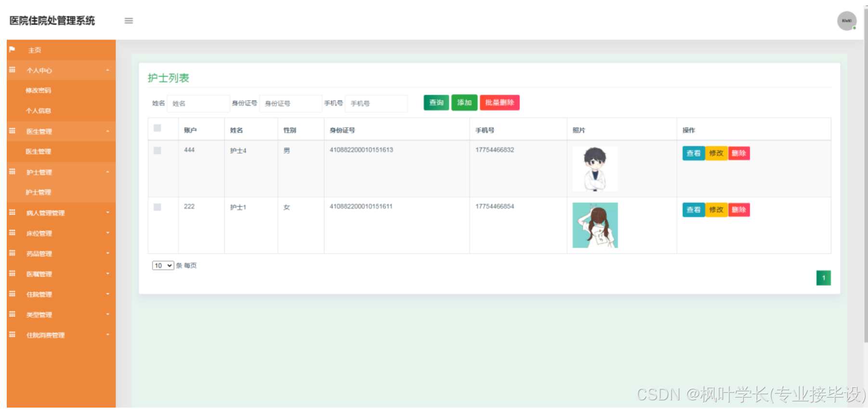The width and height of the screenshot is (868, 410).
Task: Select ID number 410882200010151611
Action: click(361, 206)
